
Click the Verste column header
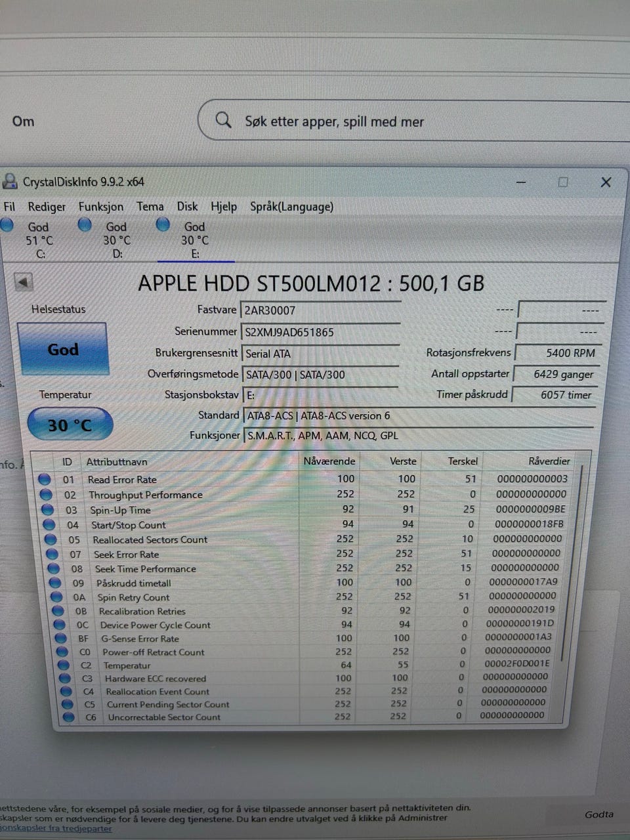click(x=403, y=461)
